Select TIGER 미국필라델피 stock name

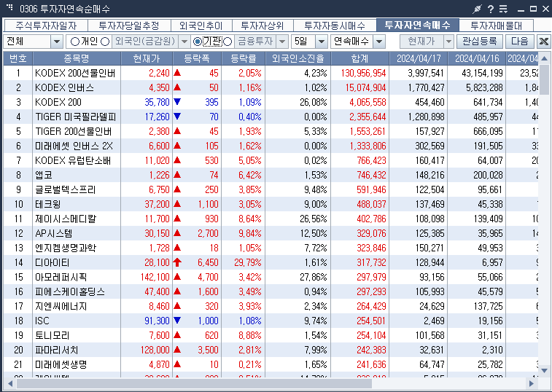(x=75, y=117)
